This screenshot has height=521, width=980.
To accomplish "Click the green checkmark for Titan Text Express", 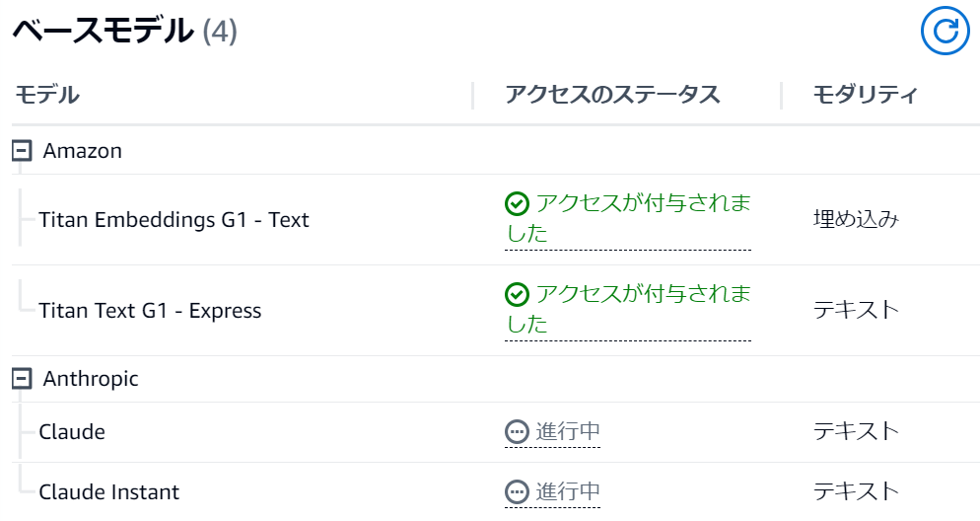I will 517,294.
